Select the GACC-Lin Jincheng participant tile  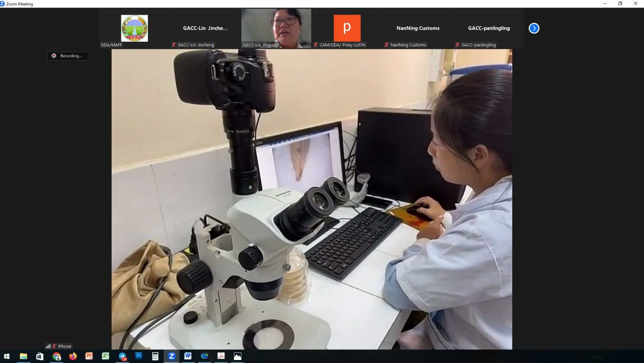[x=205, y=28]
